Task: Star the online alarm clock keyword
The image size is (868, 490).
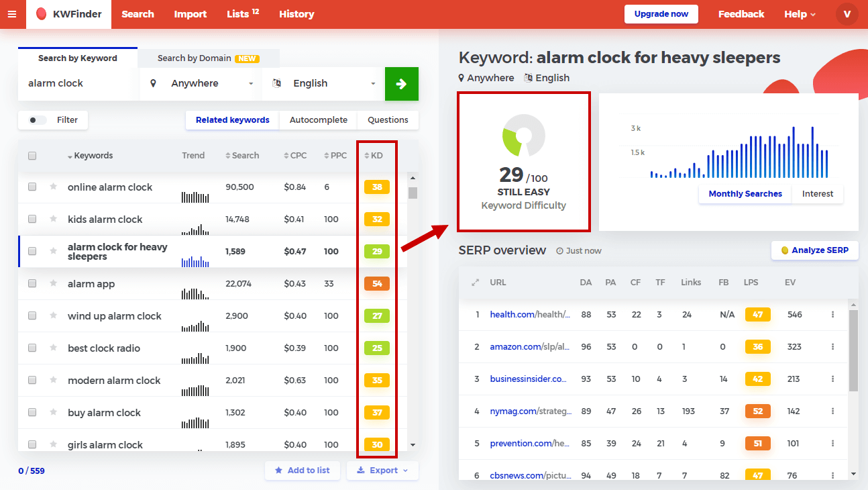Action: 53,187
